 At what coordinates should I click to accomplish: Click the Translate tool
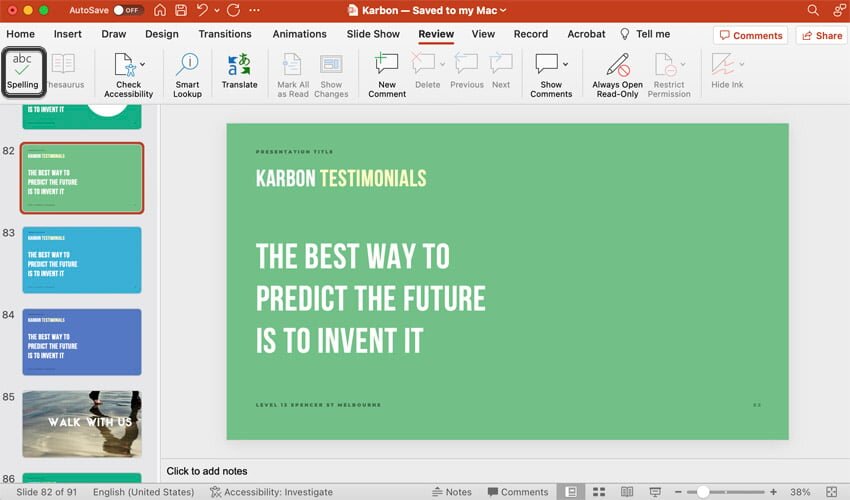pyautogui.click(x=239, y=74)
